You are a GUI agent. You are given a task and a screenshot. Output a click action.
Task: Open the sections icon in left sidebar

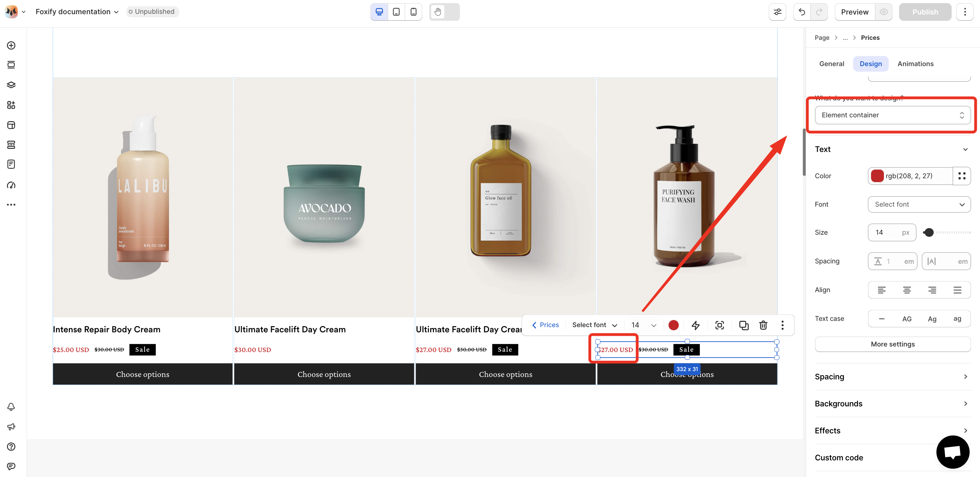[x=11, y=65]
